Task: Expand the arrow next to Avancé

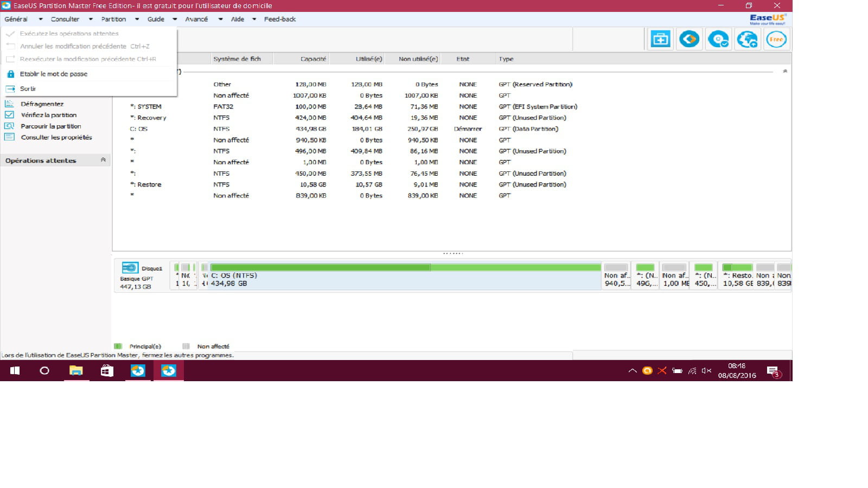Action: [x=220, y=20]
